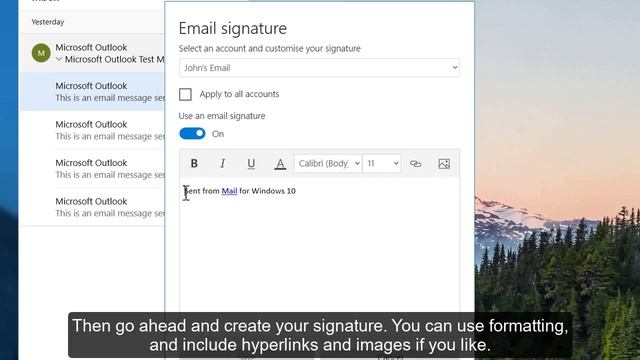Select the green M sender avatar
The image size is (640, 360).
pos(41,53)
